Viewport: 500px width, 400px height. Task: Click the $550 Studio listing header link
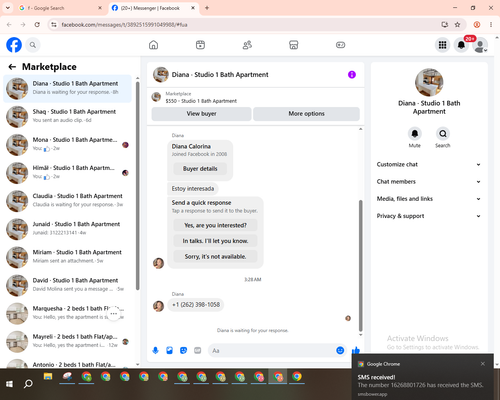pyautogui.click(x=201, y=101)
